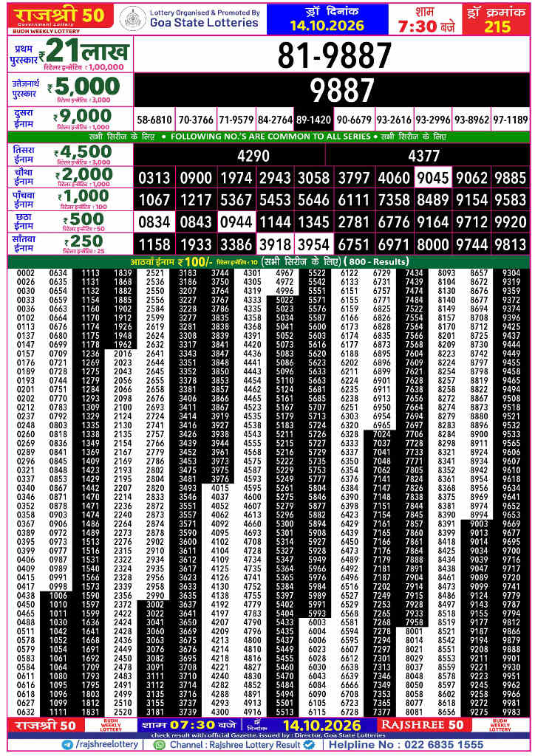Select second prize number 97-1189
The height and width of the screenshot is (756, 535).
(x=511, y=120)
